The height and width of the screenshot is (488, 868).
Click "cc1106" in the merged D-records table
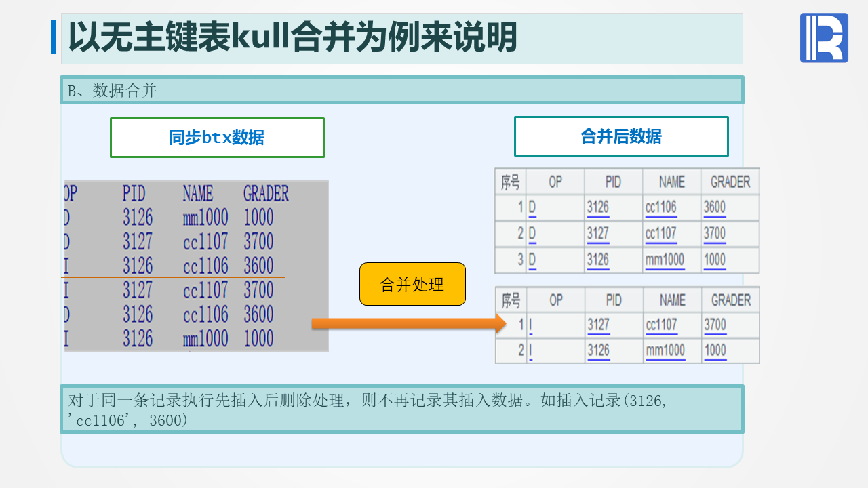(x=661, y=207)
